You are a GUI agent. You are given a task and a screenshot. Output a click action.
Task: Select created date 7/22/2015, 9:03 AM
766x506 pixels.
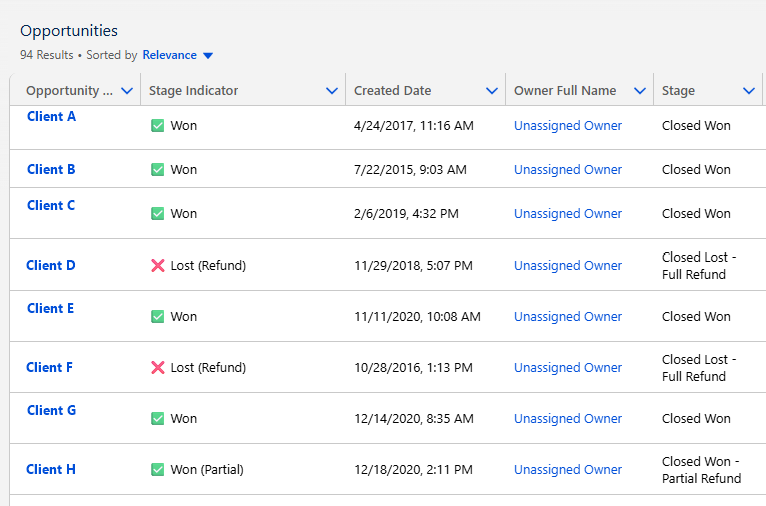click(410, 170)
